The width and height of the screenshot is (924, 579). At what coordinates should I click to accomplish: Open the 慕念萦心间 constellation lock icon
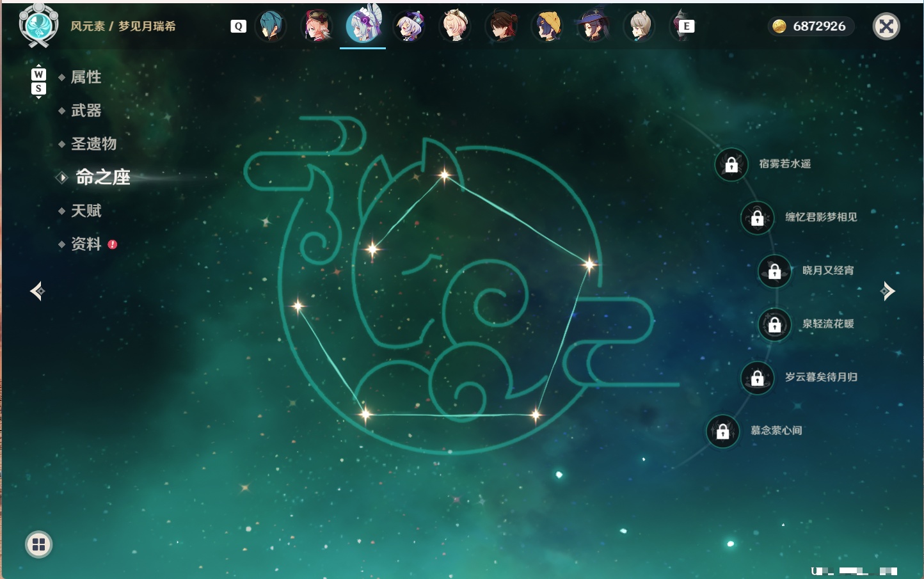pyautogui.click(x=723, y=431)
